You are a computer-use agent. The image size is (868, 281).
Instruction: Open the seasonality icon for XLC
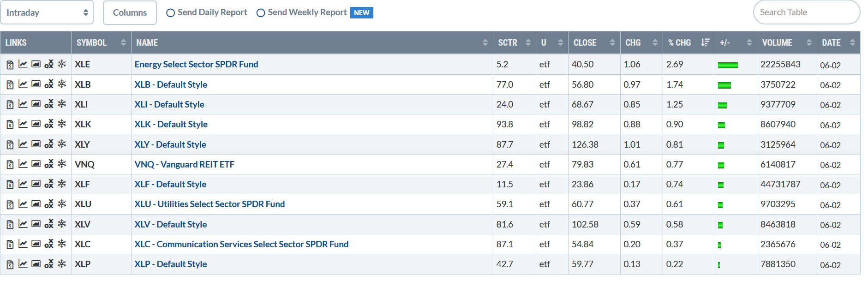[62, 244]
